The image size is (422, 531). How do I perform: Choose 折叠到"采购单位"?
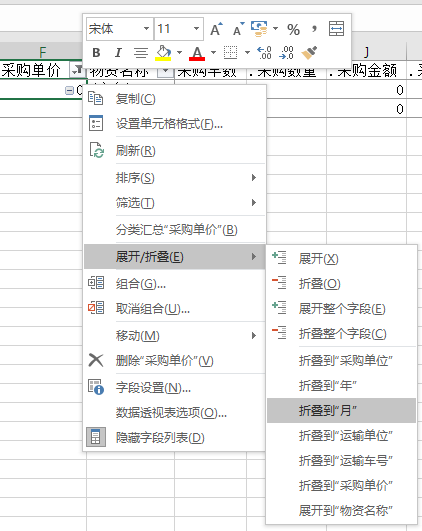click(x=341, y=361)
